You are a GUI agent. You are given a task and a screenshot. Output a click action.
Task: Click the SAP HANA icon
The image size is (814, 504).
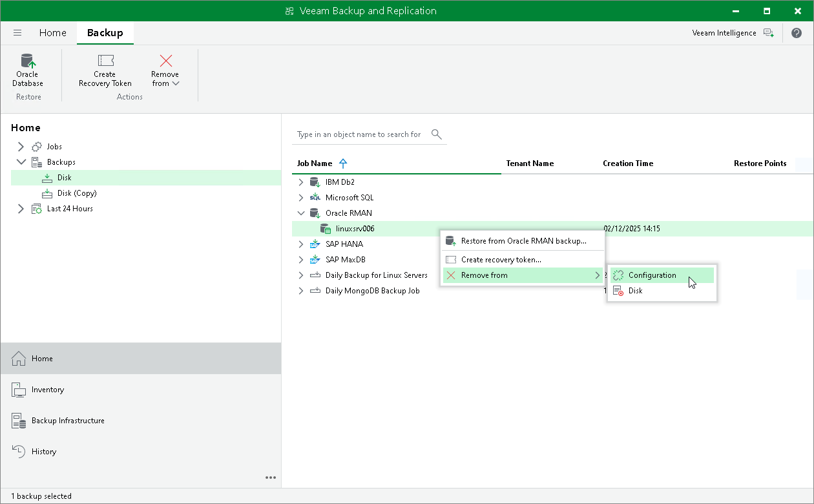tap(315, 244)
